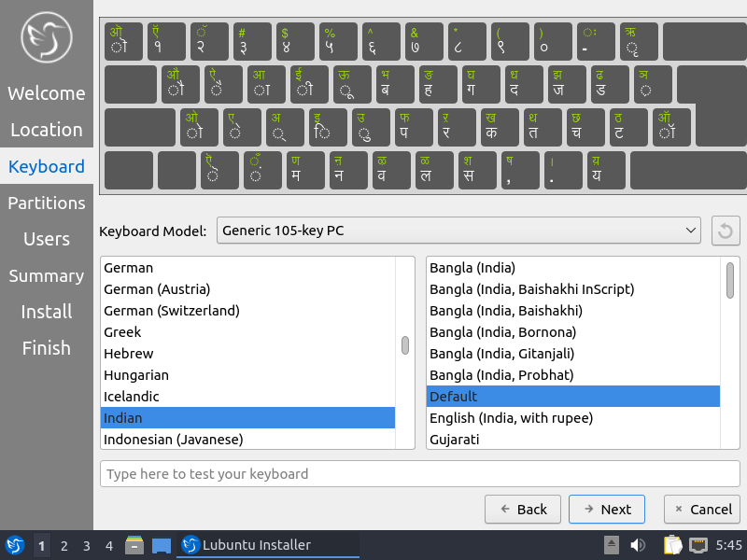747x560 pixels.
Task: Cancel the installation
Action: pos(701,509)
